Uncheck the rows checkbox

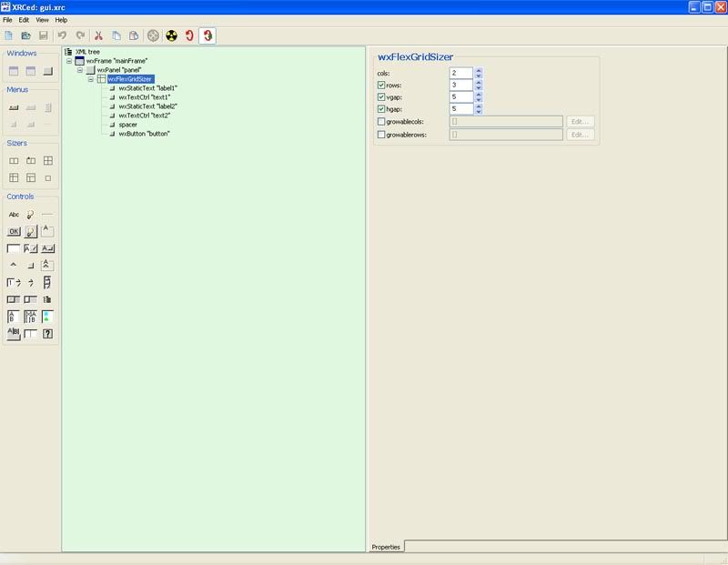point(381,85)
